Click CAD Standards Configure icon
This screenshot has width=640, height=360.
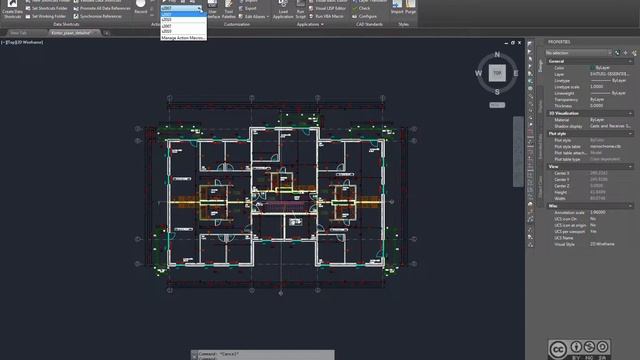(355, 16)
